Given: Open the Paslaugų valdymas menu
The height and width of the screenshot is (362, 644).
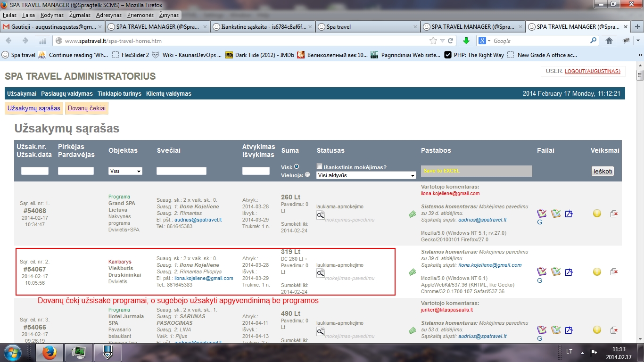Looking at the screenshot, I should 66,94.
